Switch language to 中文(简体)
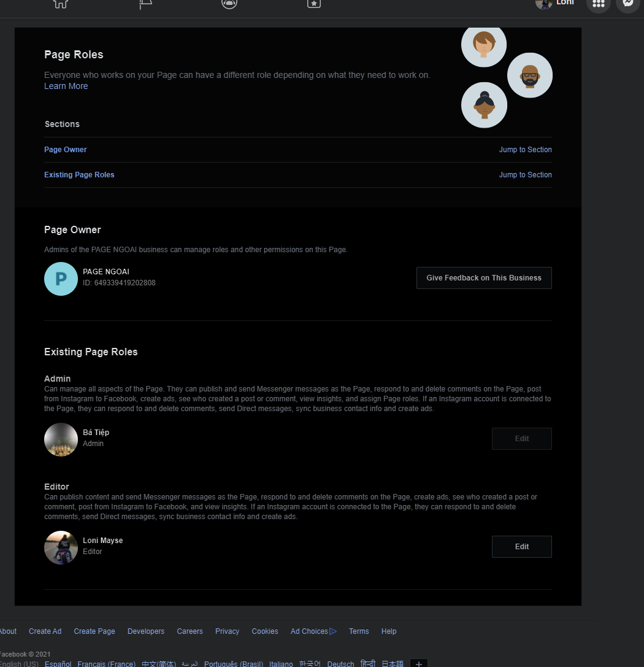 point(159,663)
